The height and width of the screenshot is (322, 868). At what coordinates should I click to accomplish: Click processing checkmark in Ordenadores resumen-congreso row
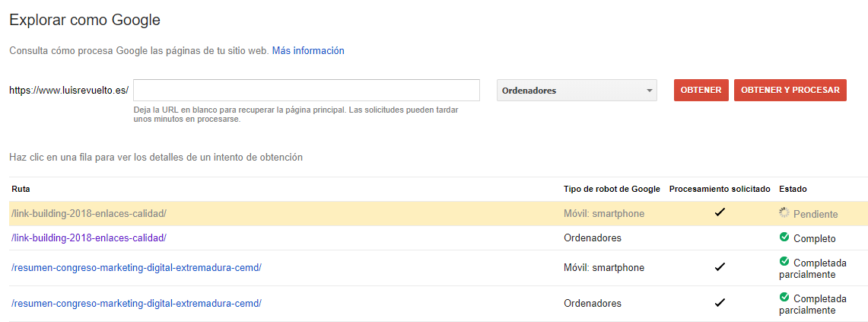pos(720,303)
